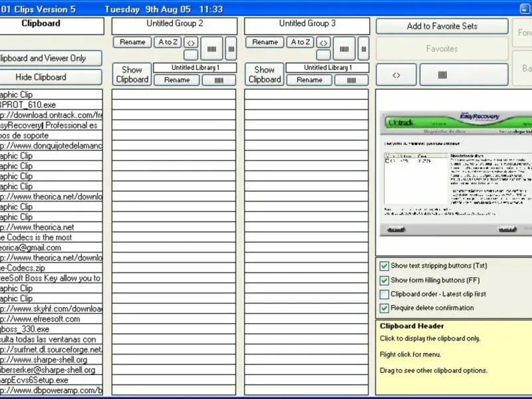Open the Favorites button

[442, 49]
